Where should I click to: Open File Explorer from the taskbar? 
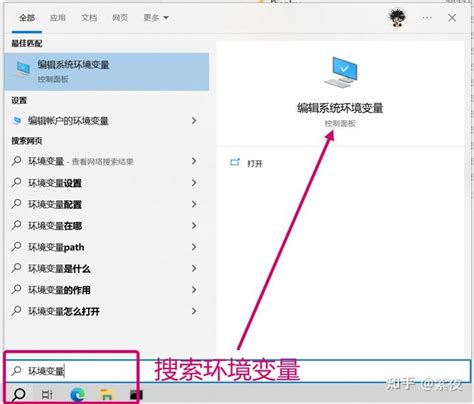pos(107,395)
